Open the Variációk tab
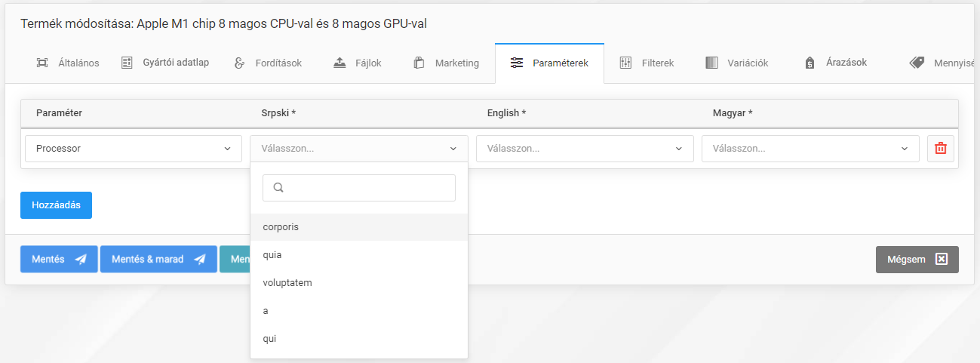The height and width of the screenshot is (363, 980). [737, 63]
